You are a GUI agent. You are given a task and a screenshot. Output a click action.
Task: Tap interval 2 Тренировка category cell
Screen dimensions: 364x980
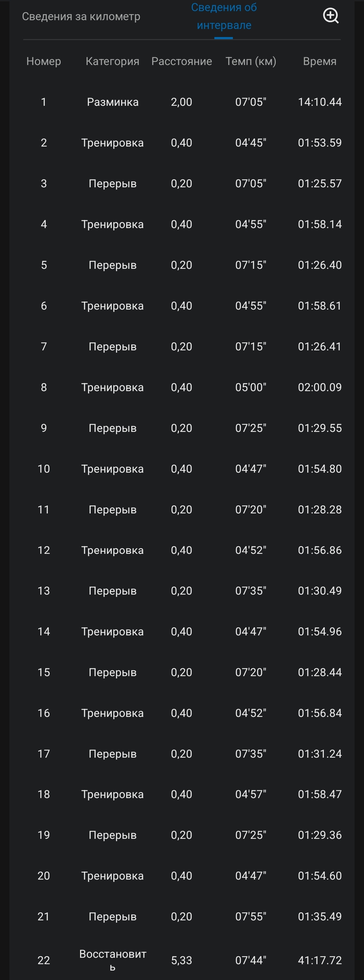point(112,143)
